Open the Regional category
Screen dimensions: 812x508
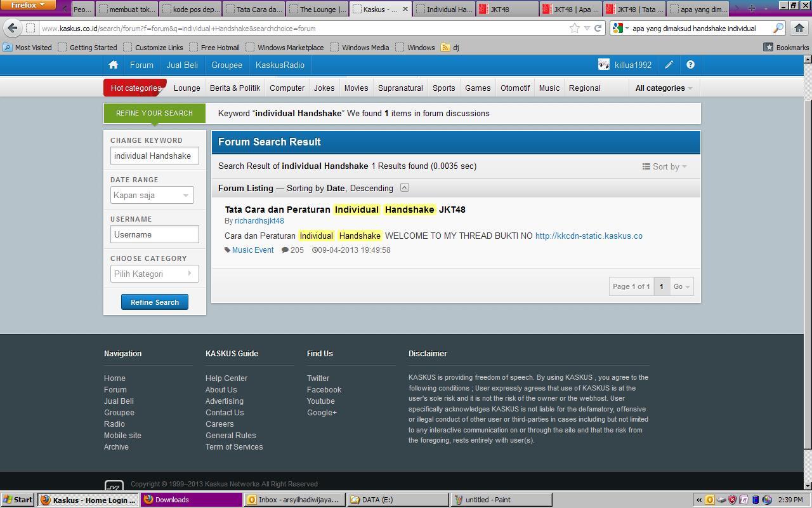(x=584, y=88)
